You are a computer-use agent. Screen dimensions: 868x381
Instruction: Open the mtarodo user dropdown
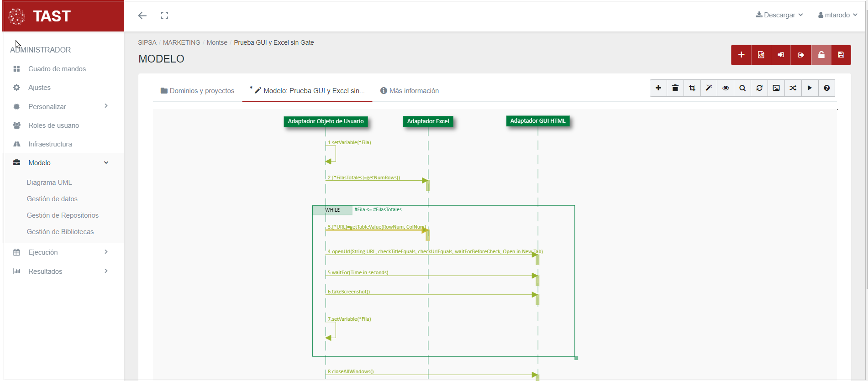point(837,15)
